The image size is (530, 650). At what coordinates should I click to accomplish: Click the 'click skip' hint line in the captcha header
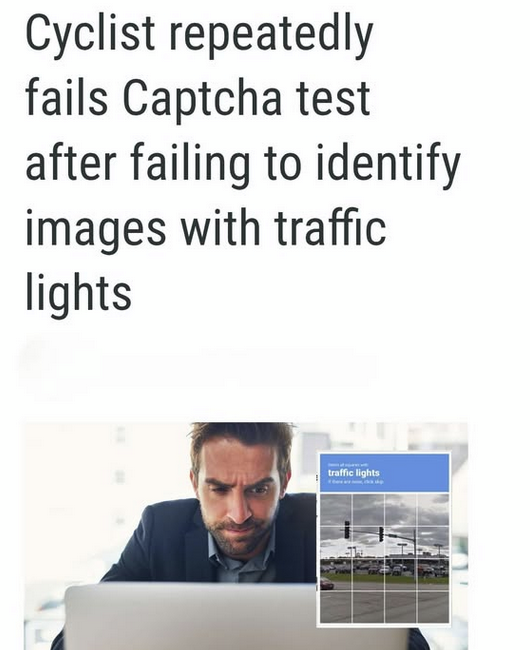(x=356, y=482)
